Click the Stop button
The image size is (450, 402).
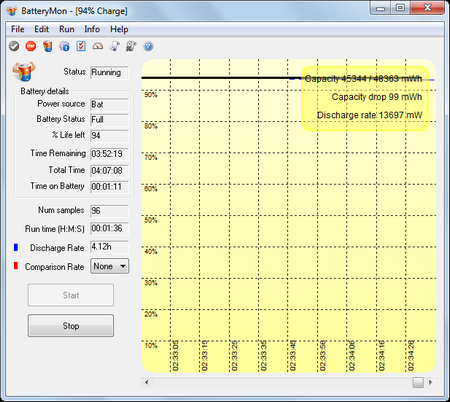click(x=71, y=326)
